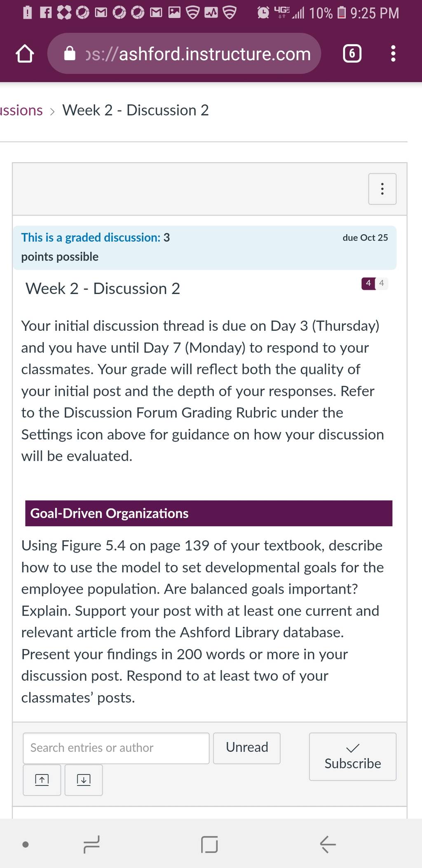Go to Discussions breadcrumb link
The image size is (422, 868).
[x=21, y=111]
